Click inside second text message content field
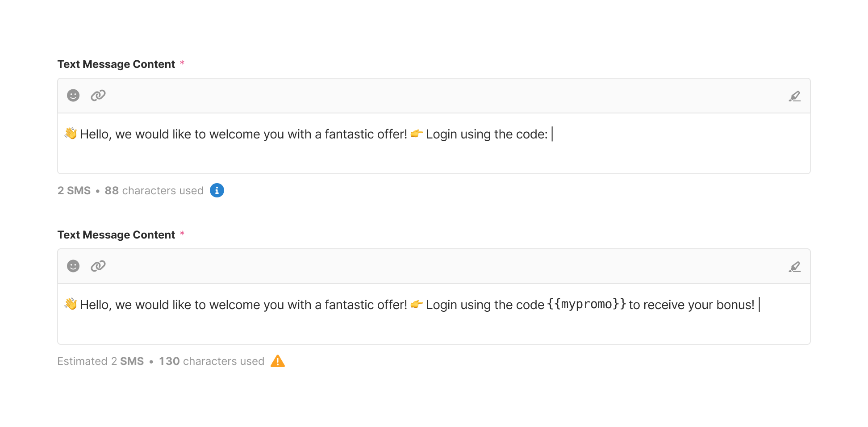 pos(433,325)
